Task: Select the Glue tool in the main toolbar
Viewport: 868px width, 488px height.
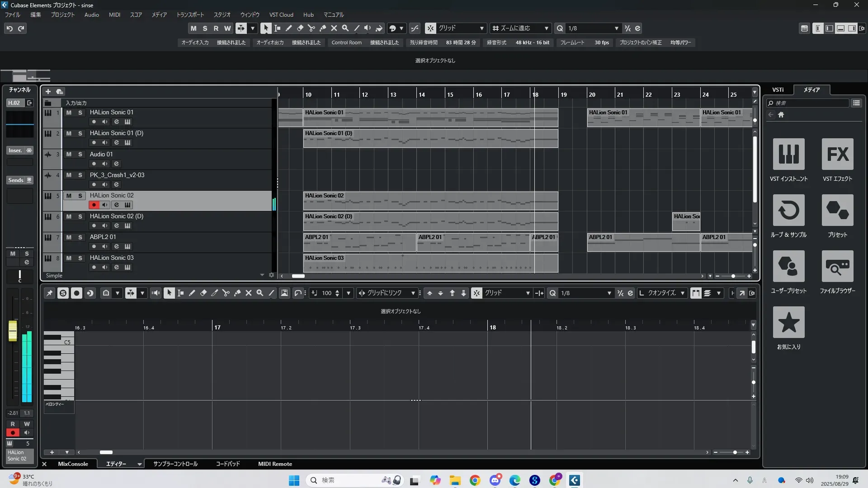Action: 322,28
